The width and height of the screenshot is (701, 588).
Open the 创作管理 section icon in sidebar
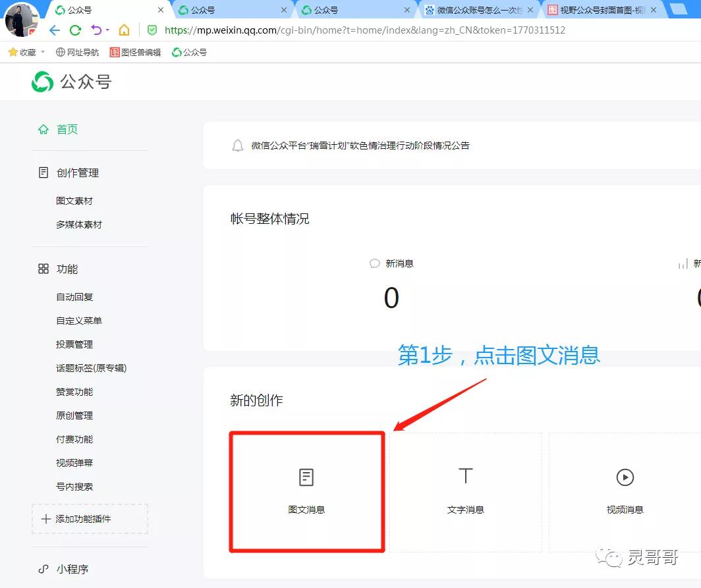pos(43,173)
